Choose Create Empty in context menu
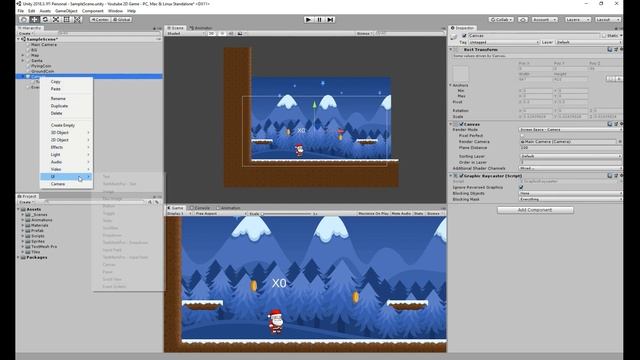Viewport: 640px width, 360px height. click(66, 125)
